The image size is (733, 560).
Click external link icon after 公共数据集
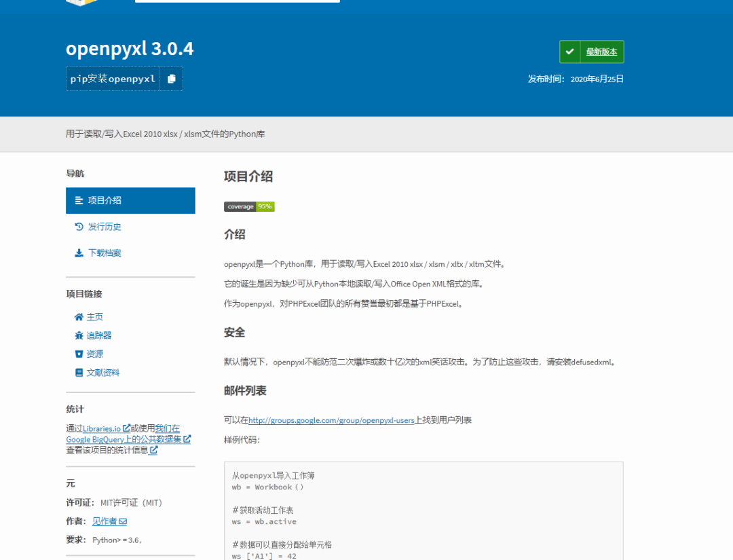tap(187, 439)
